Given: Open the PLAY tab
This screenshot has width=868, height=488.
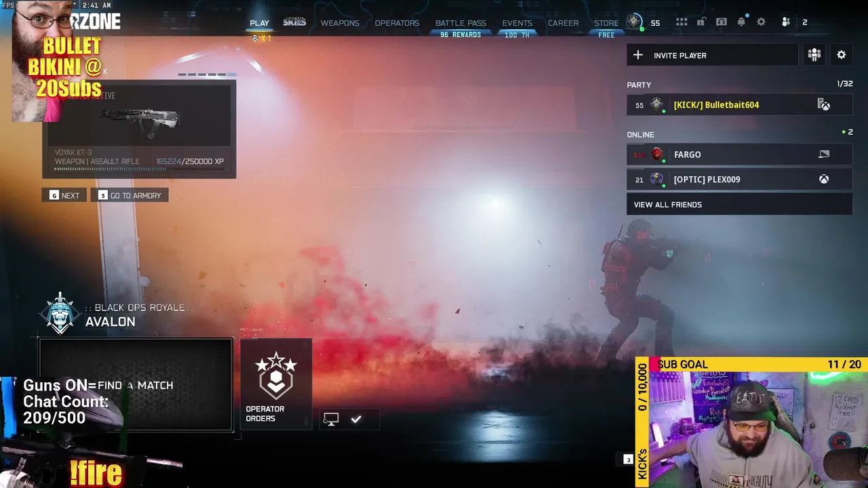Looking at the screenshot, I should point(259,23).
